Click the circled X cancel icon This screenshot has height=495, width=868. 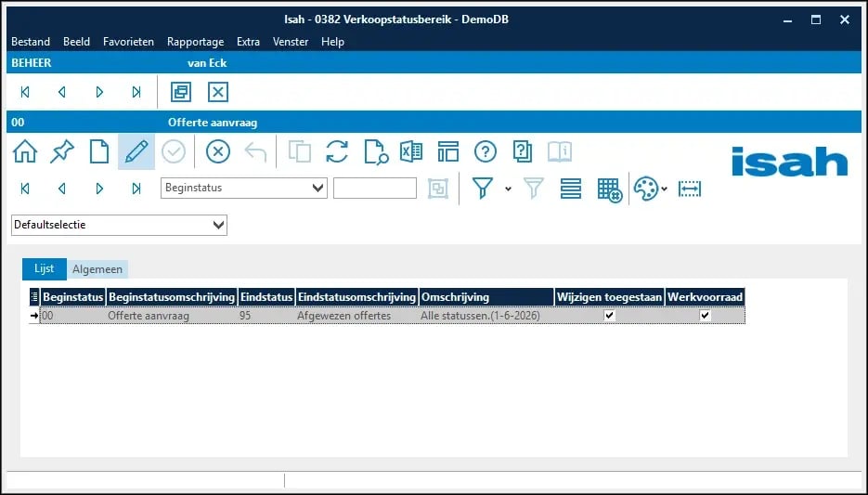(218, 151)
